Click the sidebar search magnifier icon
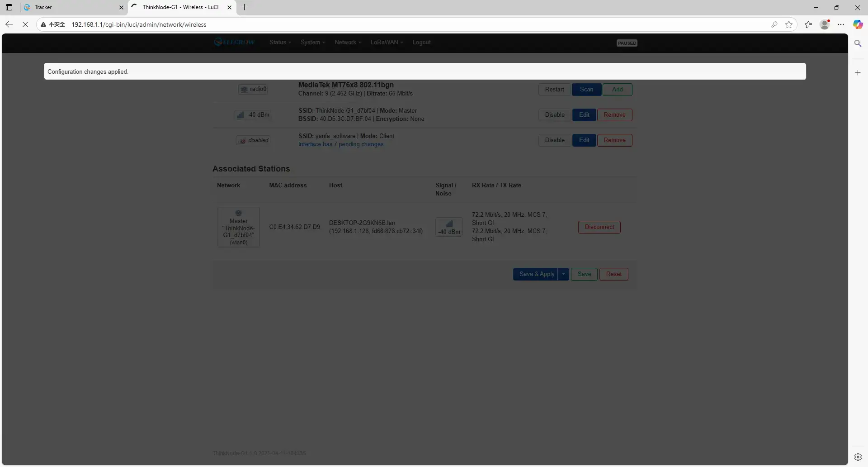 click(x=858, y=43)
